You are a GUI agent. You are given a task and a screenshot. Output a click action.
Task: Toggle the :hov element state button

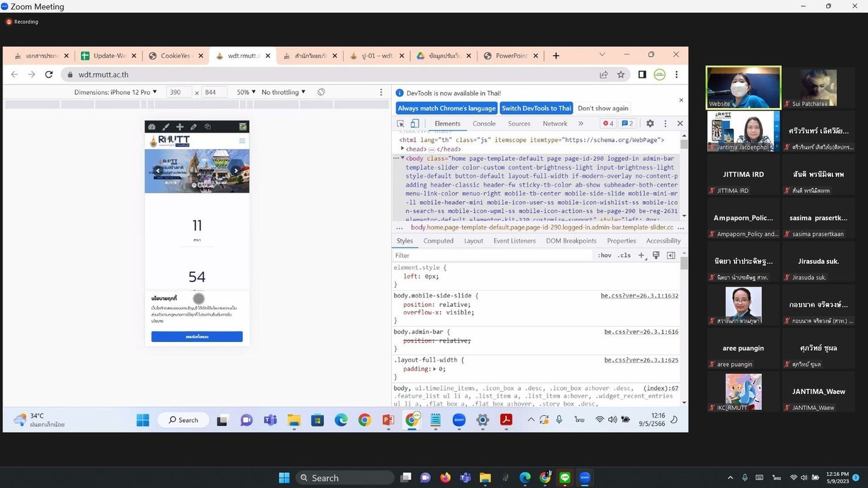pos(604,256)
